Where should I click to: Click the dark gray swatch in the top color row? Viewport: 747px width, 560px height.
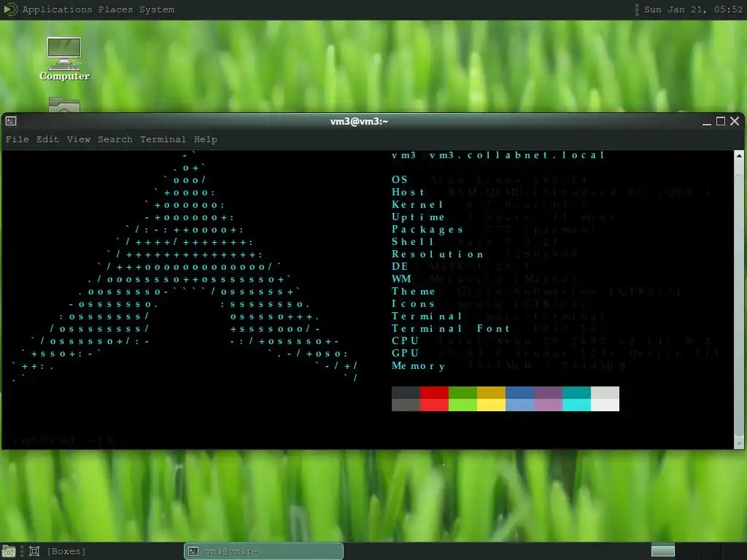point(406,393)
